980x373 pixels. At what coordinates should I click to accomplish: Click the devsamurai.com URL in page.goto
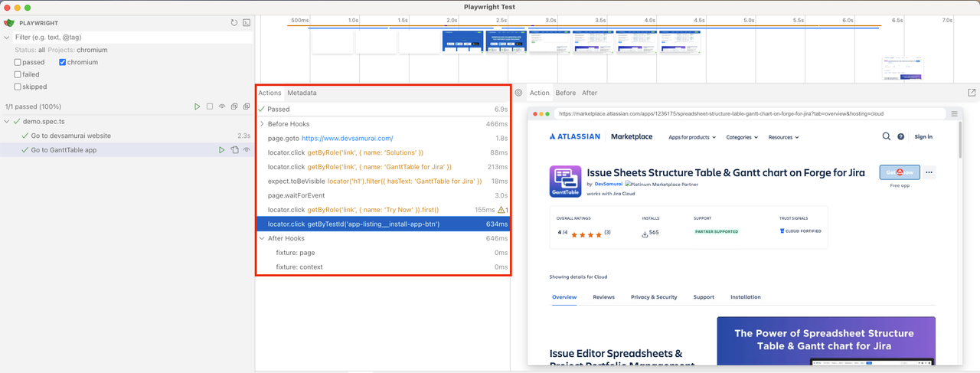click(x=348, y=139)
